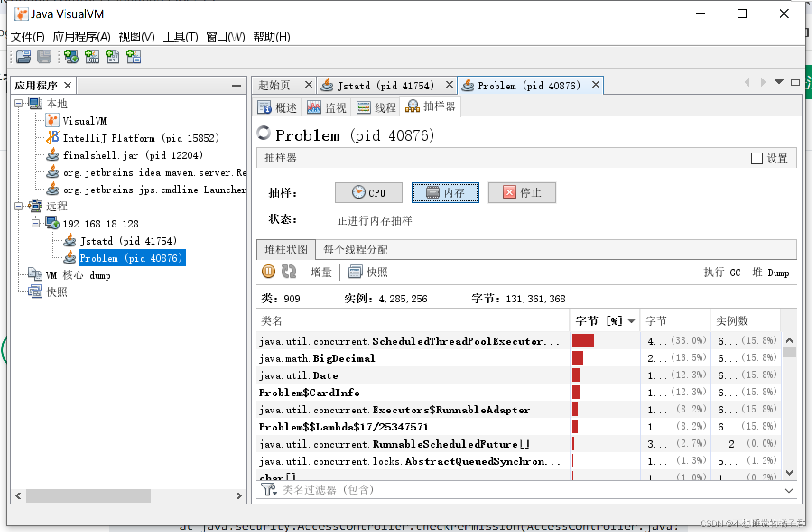Click the pause live results icon
This screenshot has width=812, height=532.
(x=269, y=272)
